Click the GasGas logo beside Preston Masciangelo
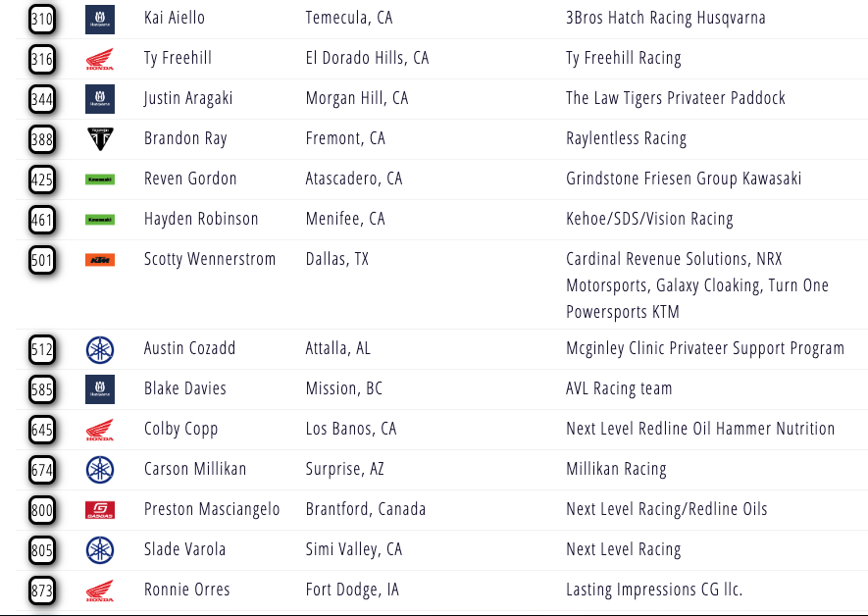 (x=99, y=510)
